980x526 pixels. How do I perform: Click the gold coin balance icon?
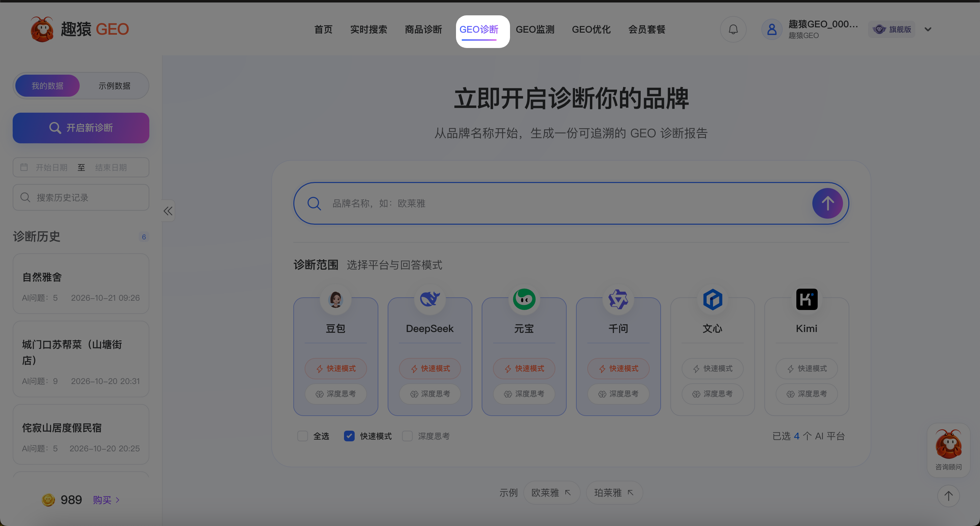tap(48, 500)
